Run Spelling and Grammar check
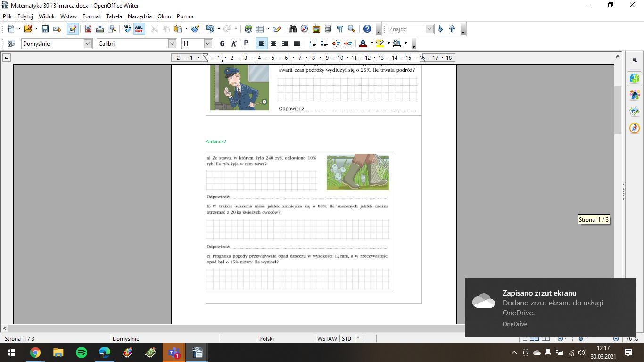Image resolution: width=644 pixels, height=362 pixels. click(127, 29)
